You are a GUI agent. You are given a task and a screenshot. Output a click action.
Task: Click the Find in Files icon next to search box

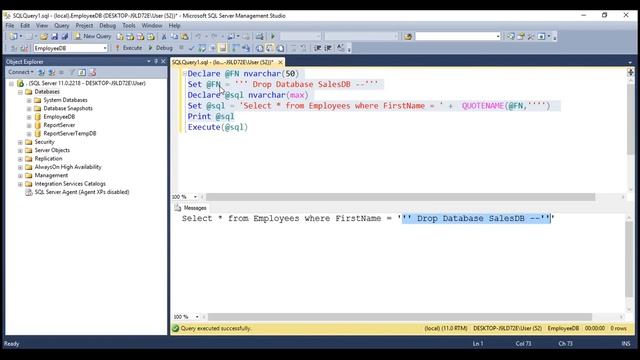[x=408, y=36]
